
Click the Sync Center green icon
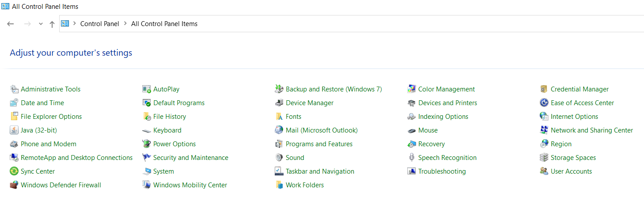14,171
